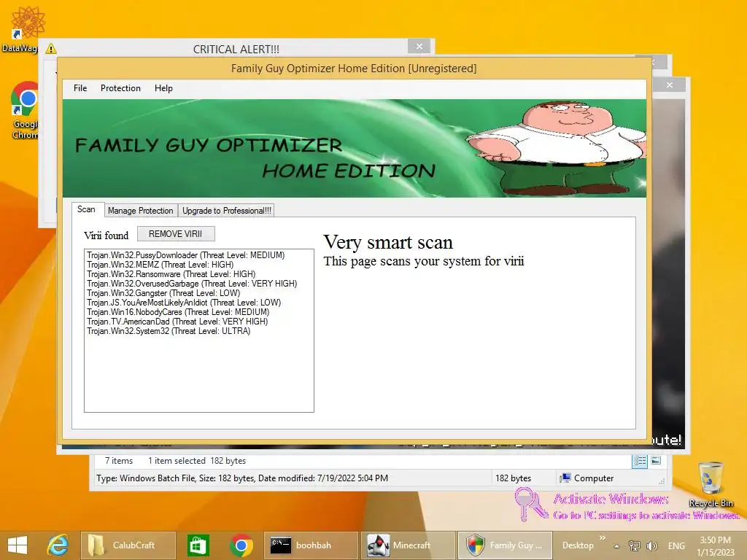Open the Google Chrome desktop shortcut
The height and width of the screenshot is (560, 747).
(25, 111)
